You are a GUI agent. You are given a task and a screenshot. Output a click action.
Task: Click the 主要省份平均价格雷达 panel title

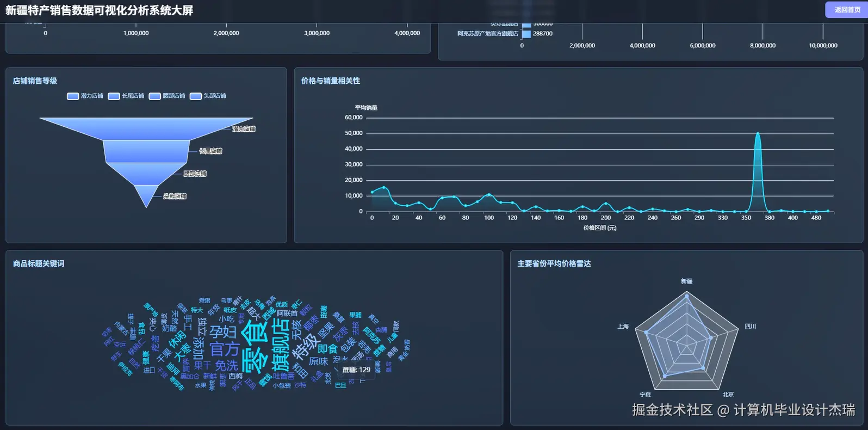(554, 263)
